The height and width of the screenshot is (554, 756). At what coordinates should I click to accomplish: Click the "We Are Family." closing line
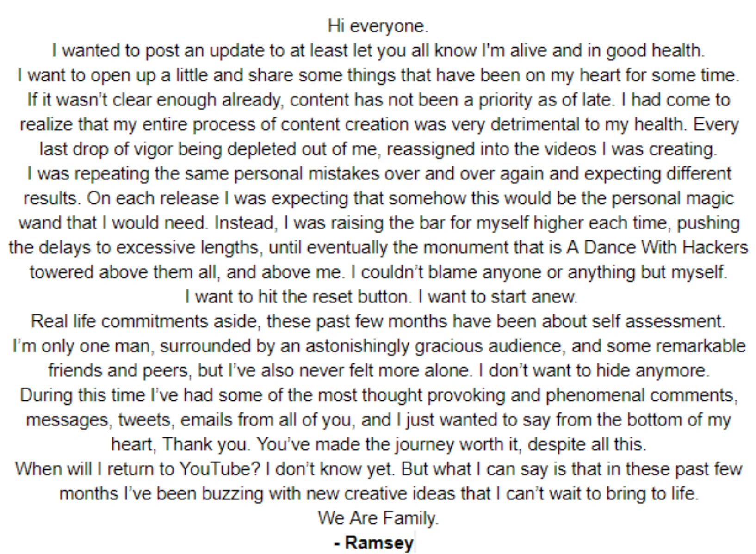[x=378, y=518]
